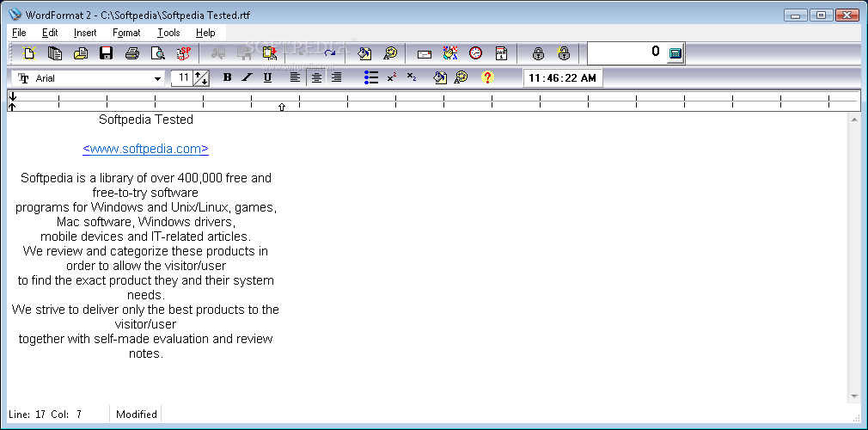Open the Help menu

205,33
